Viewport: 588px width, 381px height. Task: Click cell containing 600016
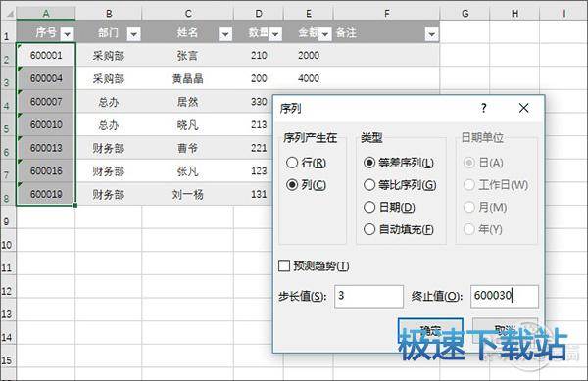click(46, 171)
